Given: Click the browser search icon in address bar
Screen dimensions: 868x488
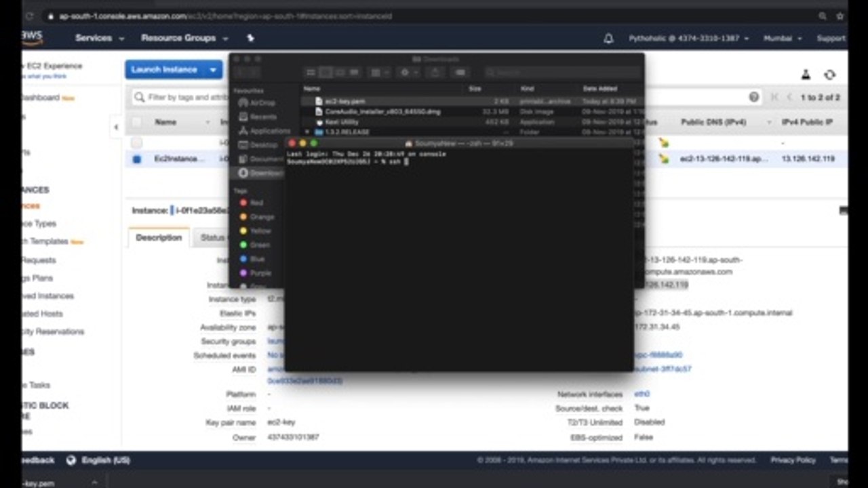Looking at the screenshot, I should (822, 16).
